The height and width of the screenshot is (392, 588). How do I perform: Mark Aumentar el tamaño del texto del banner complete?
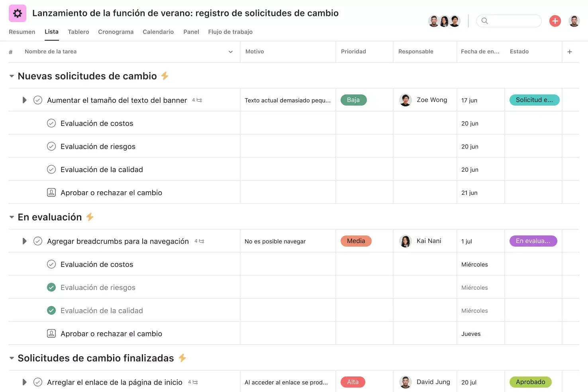38,100
